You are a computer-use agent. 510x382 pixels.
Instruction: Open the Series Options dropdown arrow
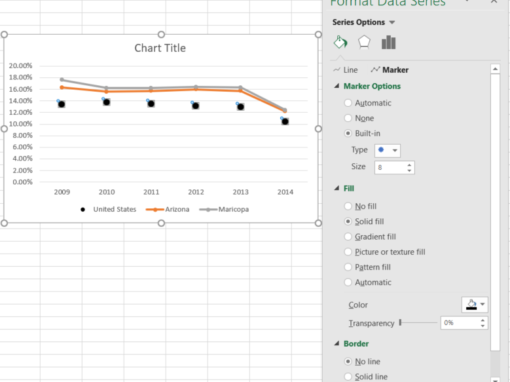(x=392, y=22)
